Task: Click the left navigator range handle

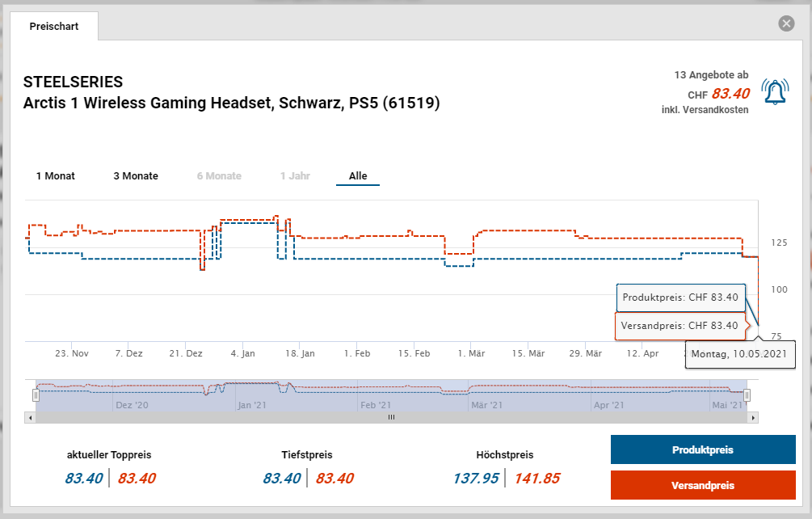Action: pos(36,395)
